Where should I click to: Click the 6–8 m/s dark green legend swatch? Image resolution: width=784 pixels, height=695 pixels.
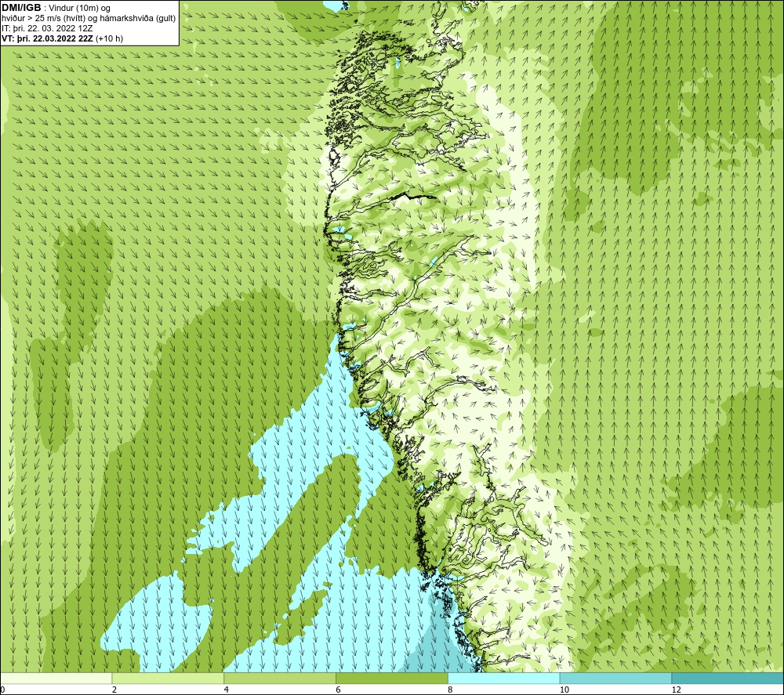coord(392,679)
